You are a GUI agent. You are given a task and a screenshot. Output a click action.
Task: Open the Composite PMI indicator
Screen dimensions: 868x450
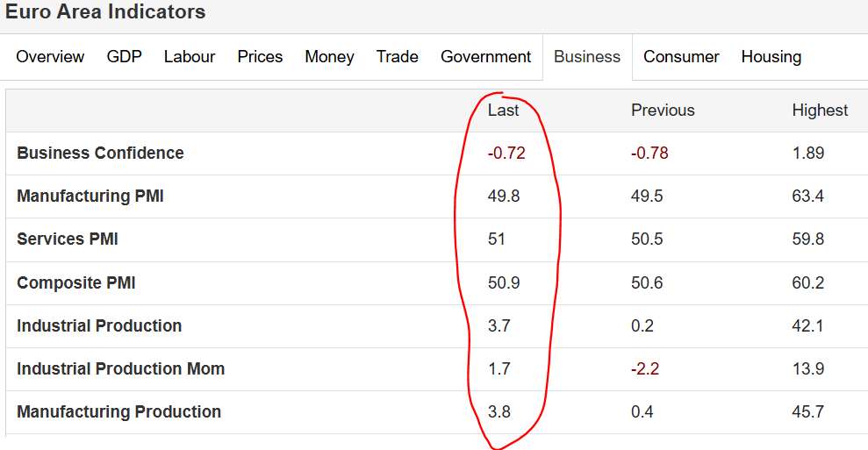pos(76,282)
